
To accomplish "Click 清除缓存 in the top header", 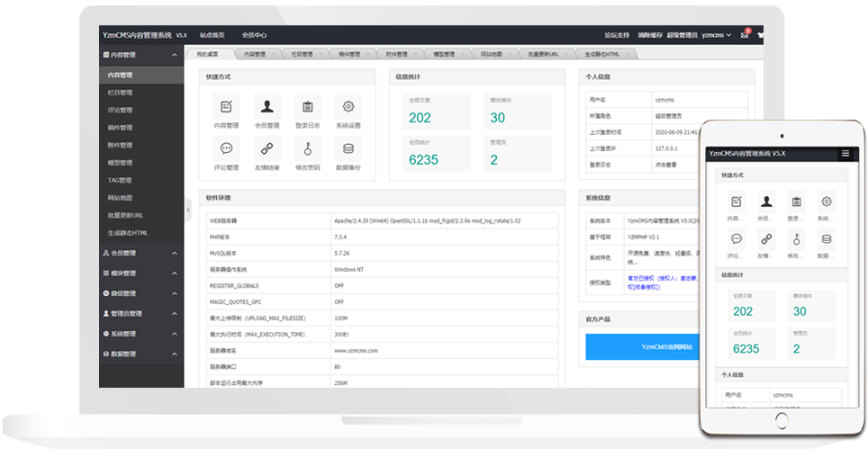I will click(x=650, y=35).
